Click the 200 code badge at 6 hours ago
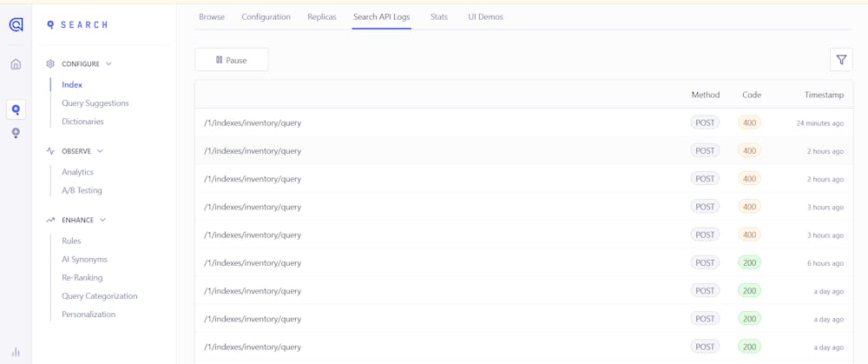868x364 pixels. [750, 262]
